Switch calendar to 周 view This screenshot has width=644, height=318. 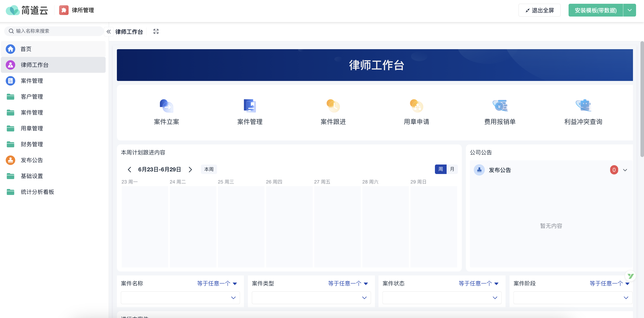pyautogui.click(x=440, y=169)
